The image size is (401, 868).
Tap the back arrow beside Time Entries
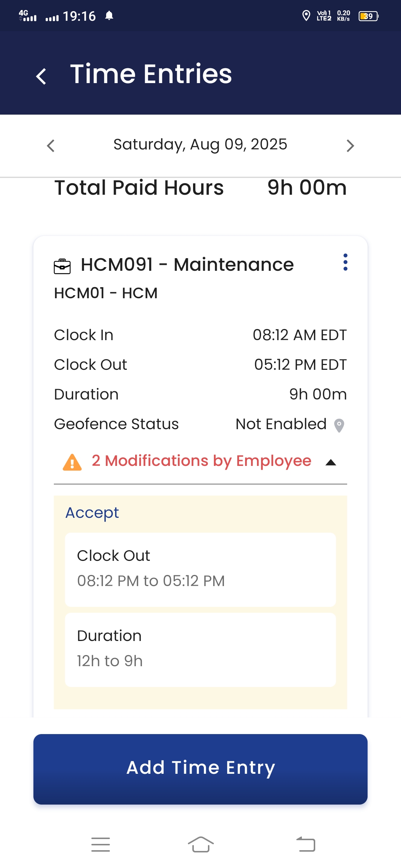click(x=41, y=76)
